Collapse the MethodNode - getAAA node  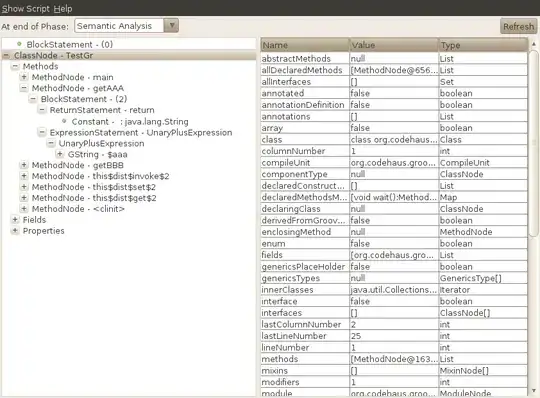click(x=24, y=88)
